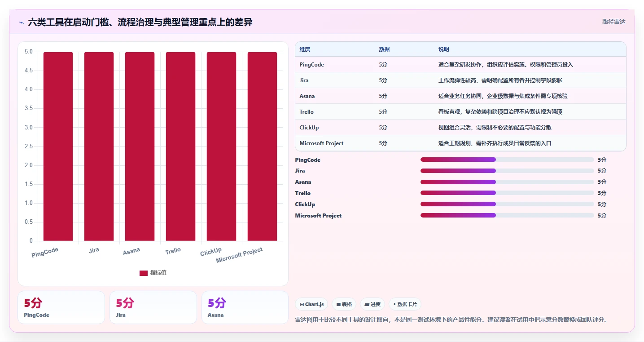Click the ClickUp bar in the chart
This screenshot has width=644, height=342.
point(221,147)
